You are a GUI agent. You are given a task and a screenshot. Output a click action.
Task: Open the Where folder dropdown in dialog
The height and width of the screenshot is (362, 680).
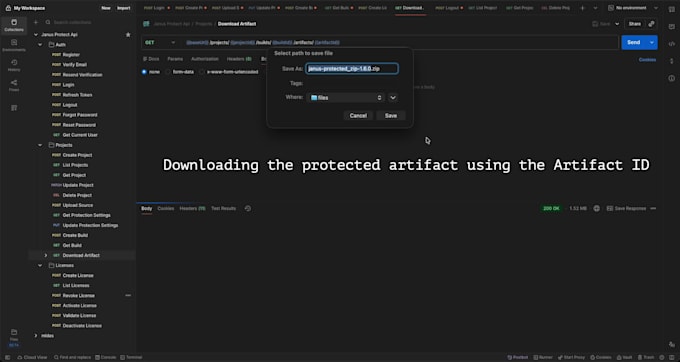[346, 98]
